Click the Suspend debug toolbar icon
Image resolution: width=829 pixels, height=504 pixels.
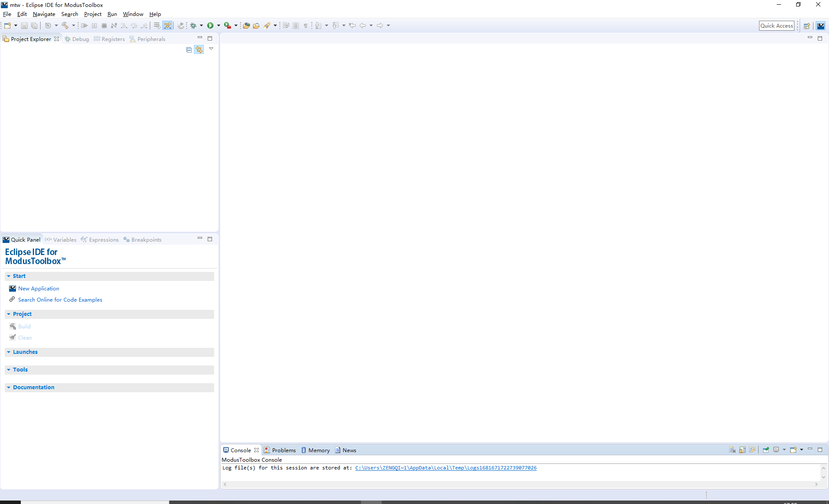click(94, 25)
